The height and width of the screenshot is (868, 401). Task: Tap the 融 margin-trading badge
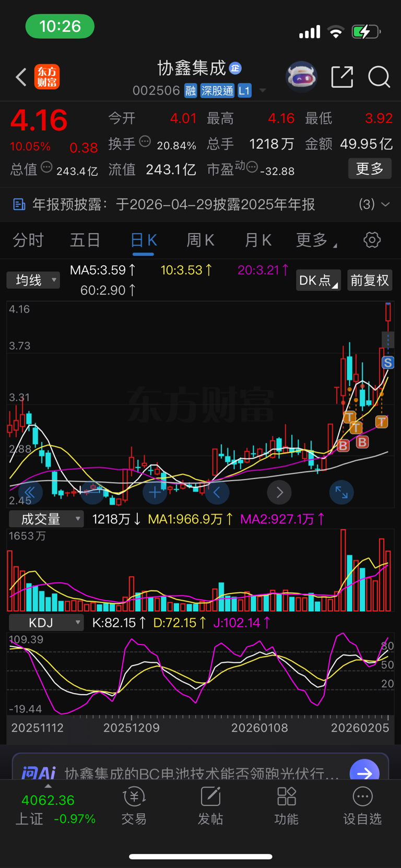click(191, 91)
